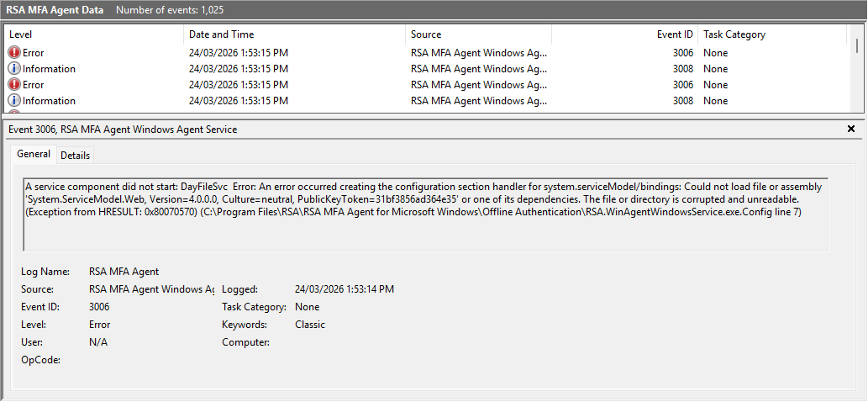Click the OpCode label
The image size is (868, 402).
tap(41, 361)
